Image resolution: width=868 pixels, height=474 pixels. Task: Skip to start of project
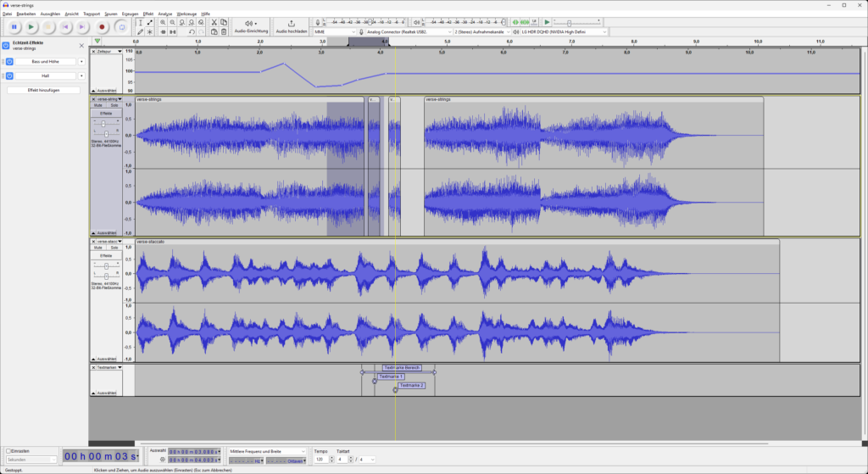(x=65, y=26)
